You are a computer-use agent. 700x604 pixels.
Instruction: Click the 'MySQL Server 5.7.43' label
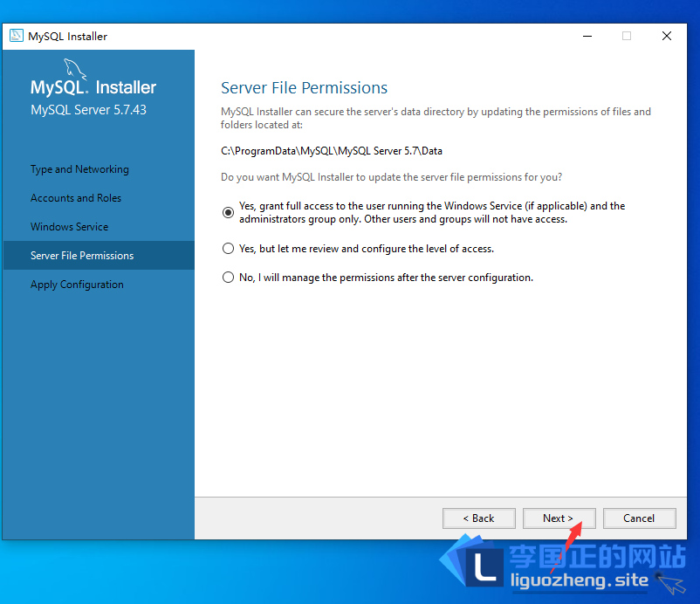(x=88, y=110)
